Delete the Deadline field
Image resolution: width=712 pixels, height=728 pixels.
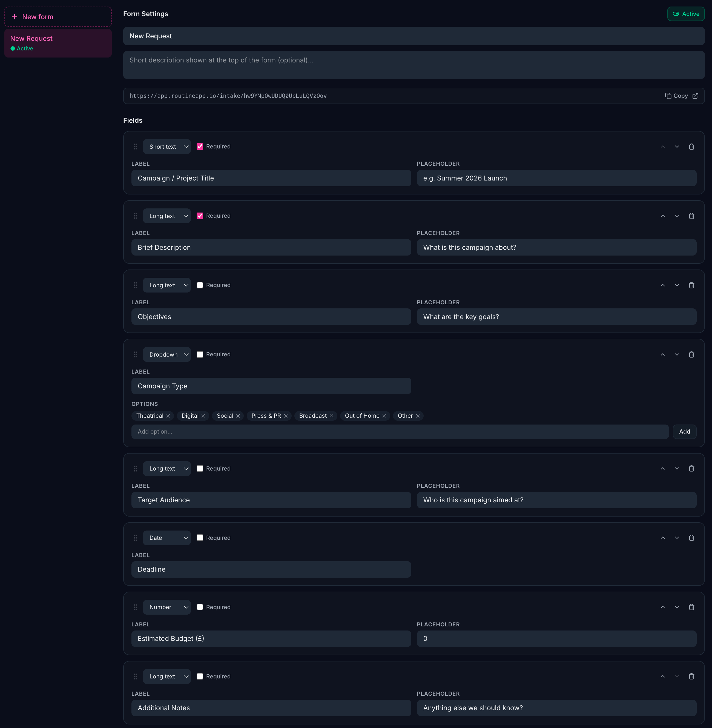coord(691,538)
